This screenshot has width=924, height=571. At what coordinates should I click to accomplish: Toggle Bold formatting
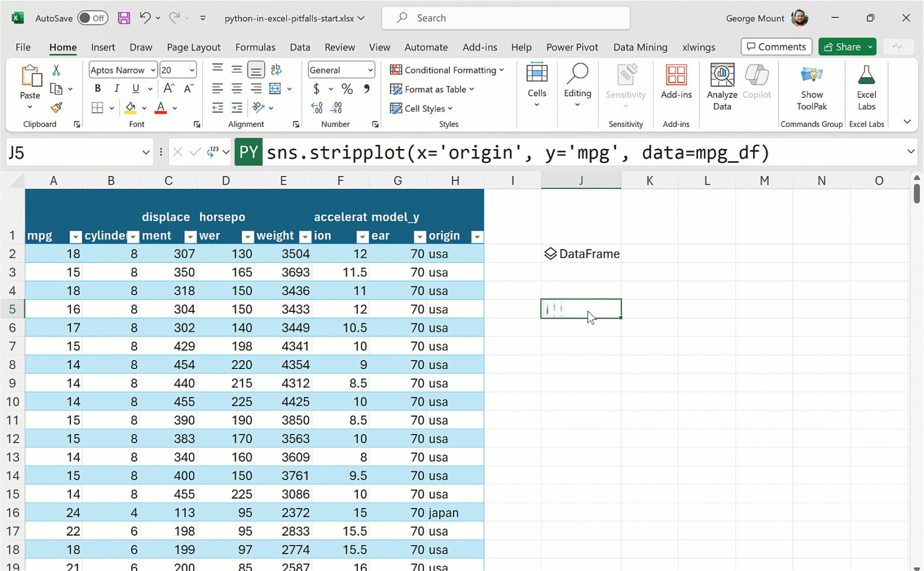click(x=97, y=89)
